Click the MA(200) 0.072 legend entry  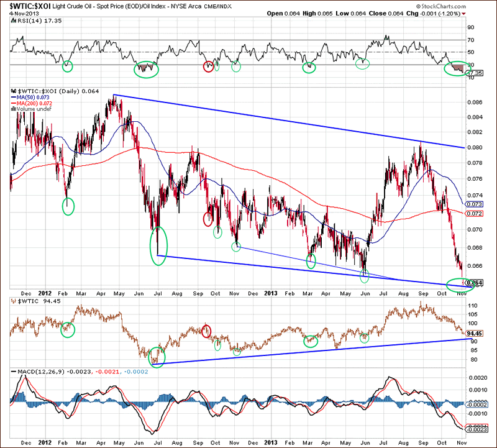[34, 103]
